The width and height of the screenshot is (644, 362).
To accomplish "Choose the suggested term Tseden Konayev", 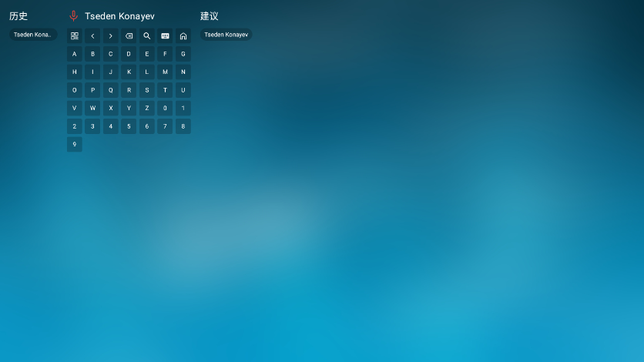I will [226, 35].
